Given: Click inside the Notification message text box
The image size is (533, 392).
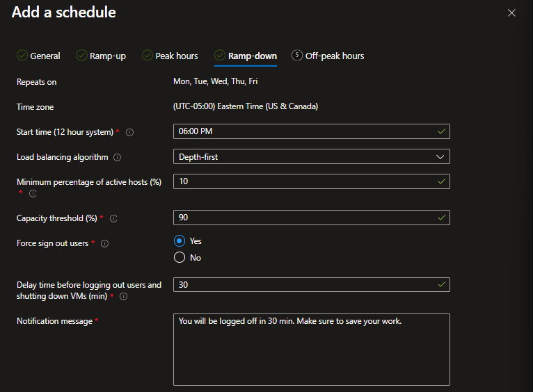Looking at the screenshot, I should 311,349.
